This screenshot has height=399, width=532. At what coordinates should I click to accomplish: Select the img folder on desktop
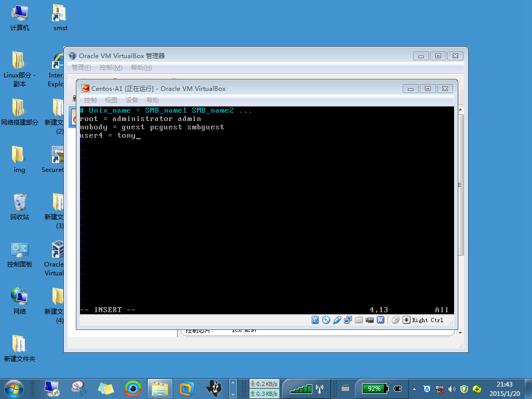[x=19, y=159]
